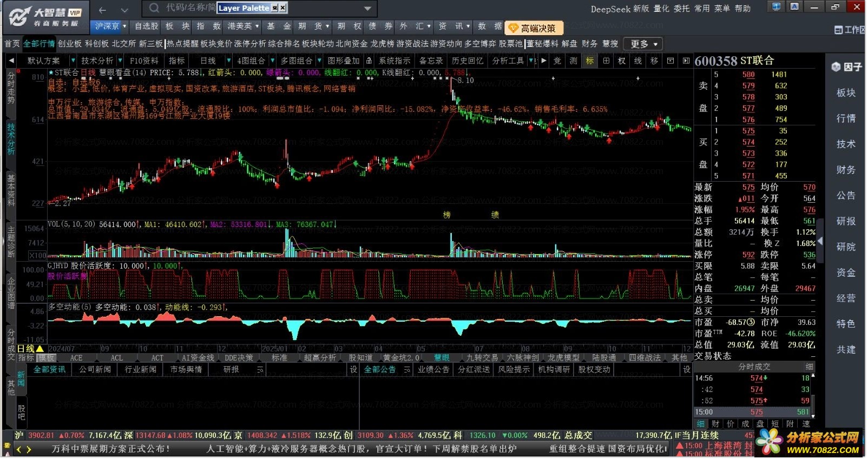The width and height of the screenshot is (868, 459).
Task: Select the 田 grid layout icon
Action: coord(606,61)
